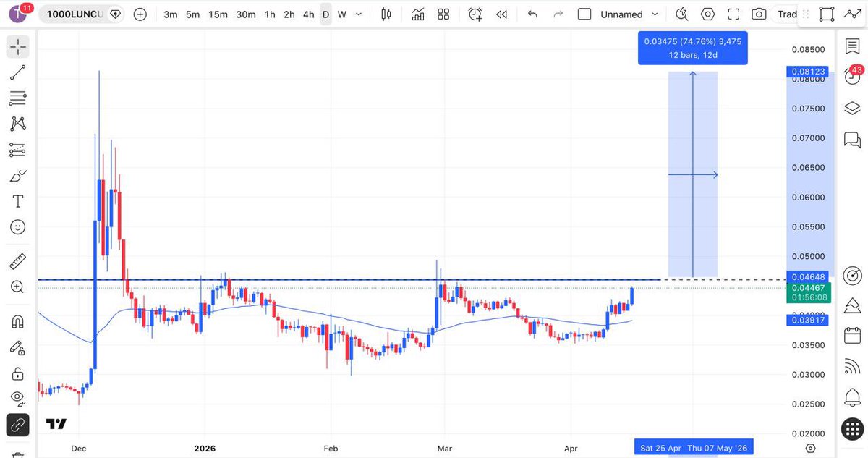This screenshot has height=458, width=868.
Task: Open notifications bell
Action: click(852, 397)
